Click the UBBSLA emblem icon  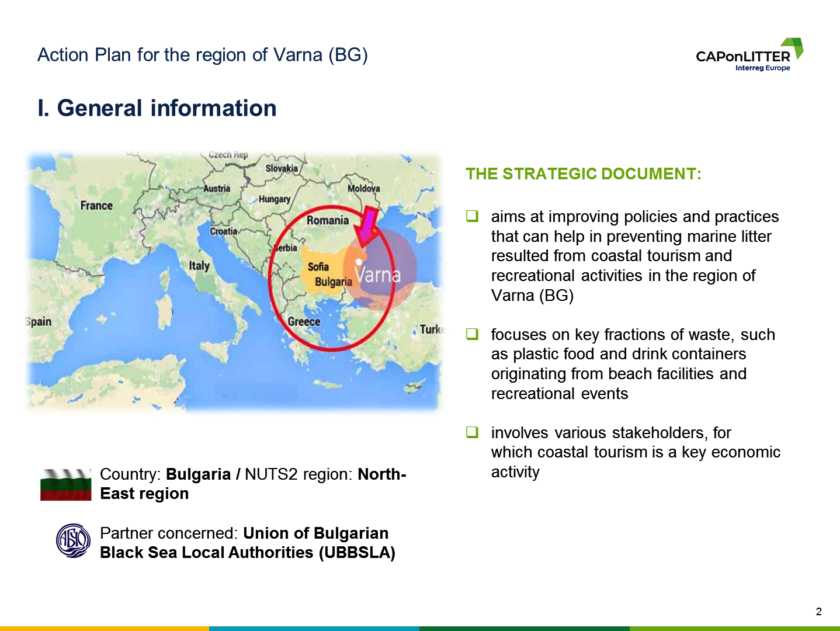coord(74,540)
